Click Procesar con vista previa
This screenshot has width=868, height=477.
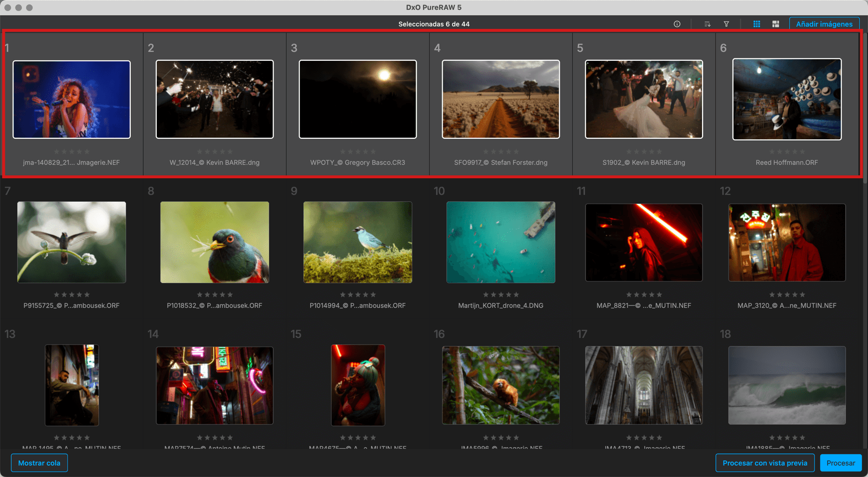[x=764, y=463]
